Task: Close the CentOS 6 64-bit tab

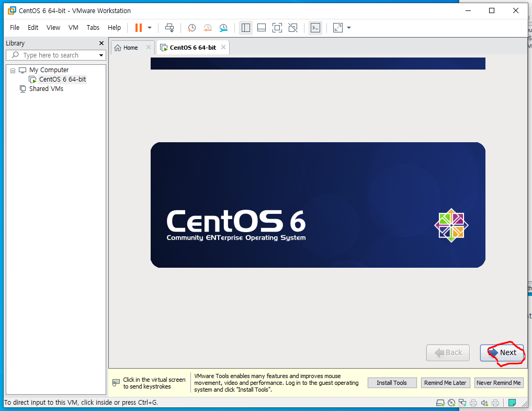Action: [x=223, y=47]
